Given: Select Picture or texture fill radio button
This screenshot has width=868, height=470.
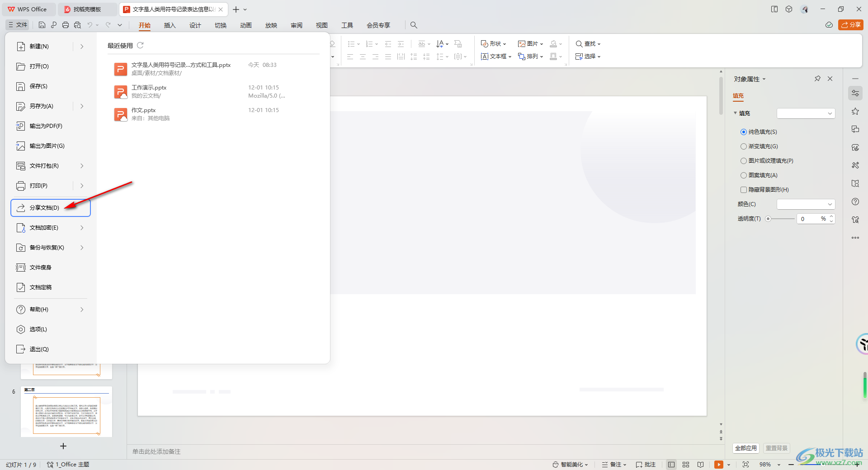Looking at the screenshot, I should (x=744, y=161).
